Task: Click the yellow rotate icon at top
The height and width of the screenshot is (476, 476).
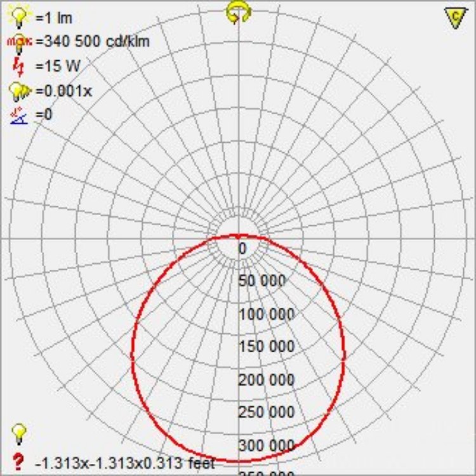Action: point(238,12)
